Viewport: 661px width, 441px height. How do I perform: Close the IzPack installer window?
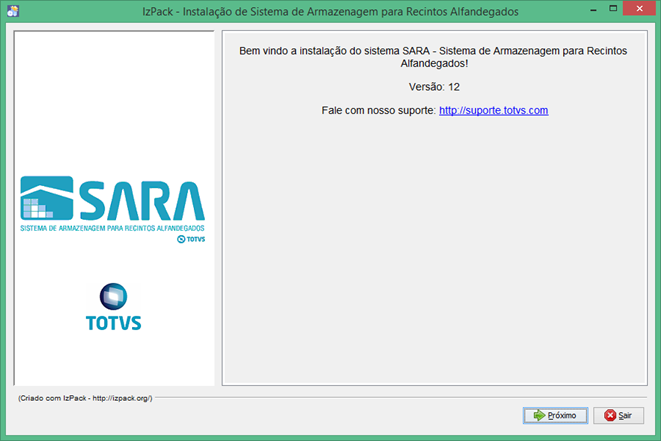(640, 9)
